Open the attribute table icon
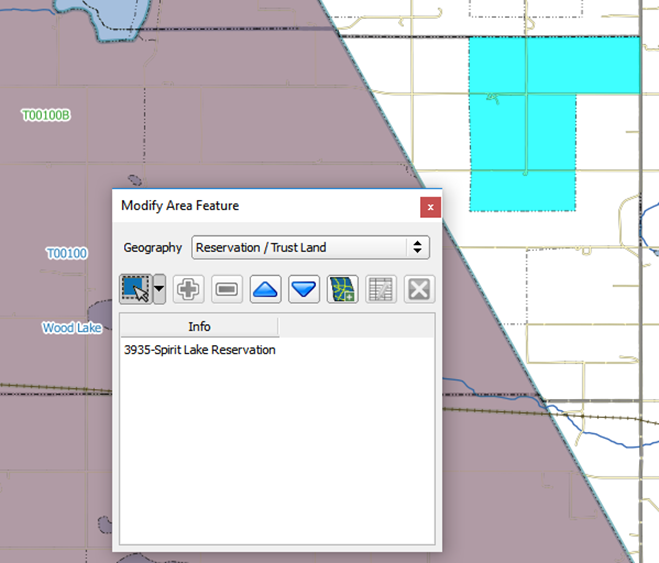Screen dimensions: 659x563 [x=381, y=290]
